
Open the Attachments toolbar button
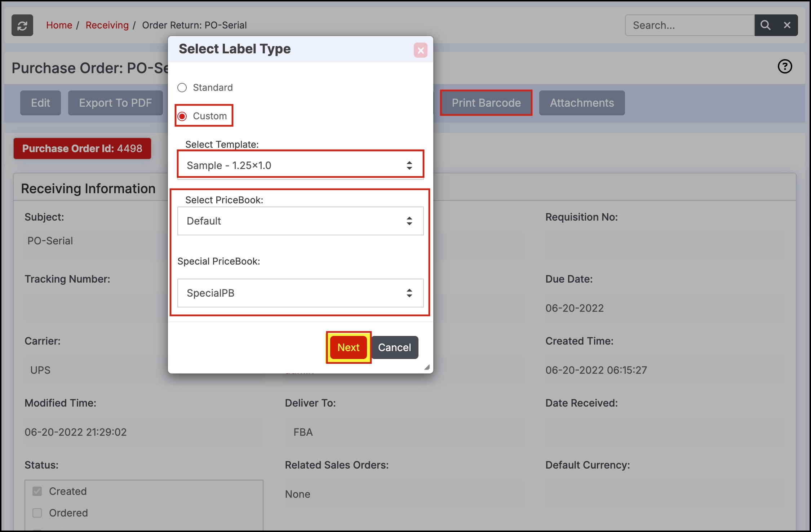tap(581, 103)
